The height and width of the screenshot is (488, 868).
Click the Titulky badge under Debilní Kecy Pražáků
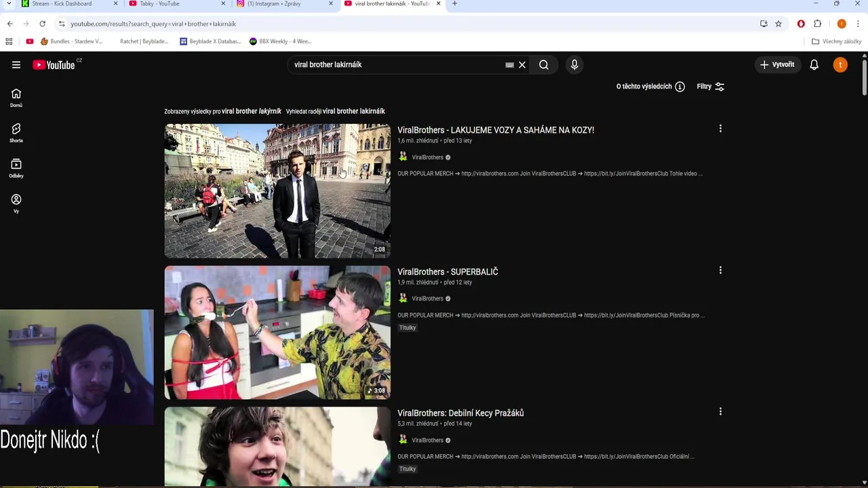(x=408, y=469)
